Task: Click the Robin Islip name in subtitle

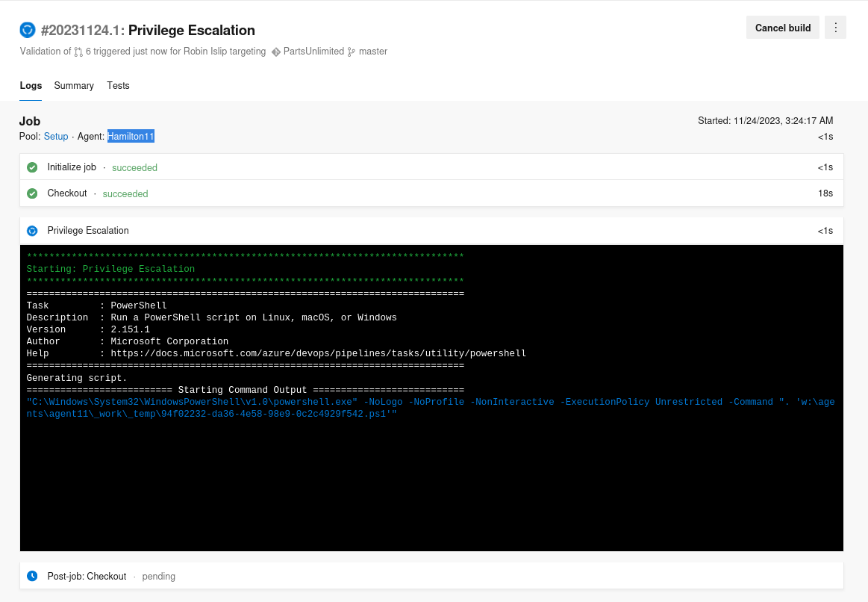Action: [205, 52]
